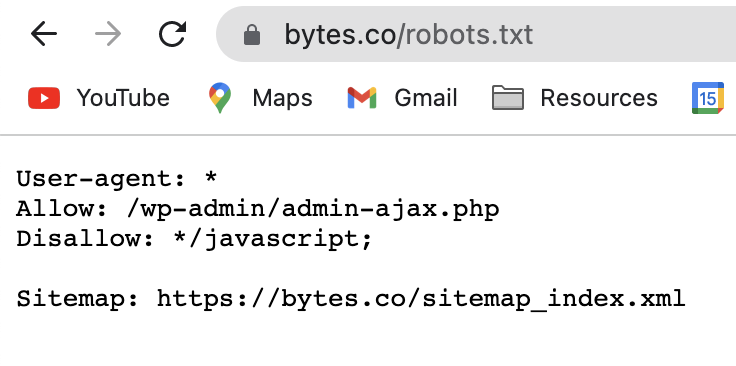
Task: Click the sitemap_index.xml URL text
Action: coord(421,299)
